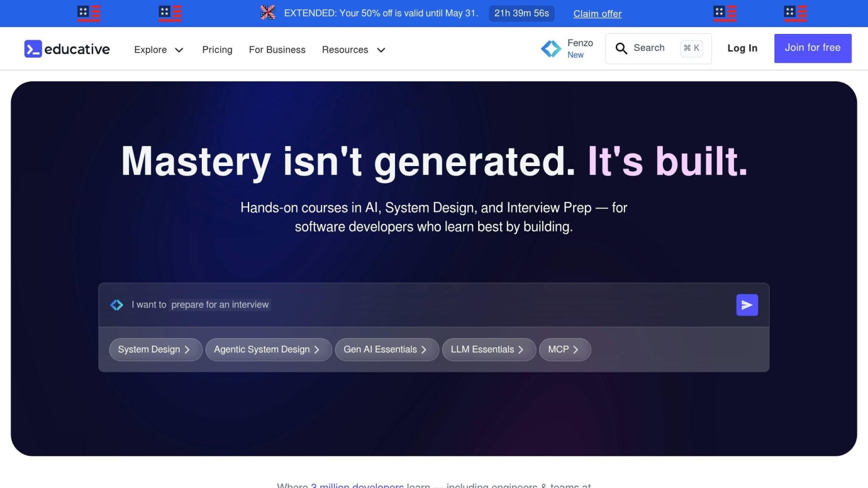Click the educative logo
The height and width of the screenshot is (488, 868).
67,49
